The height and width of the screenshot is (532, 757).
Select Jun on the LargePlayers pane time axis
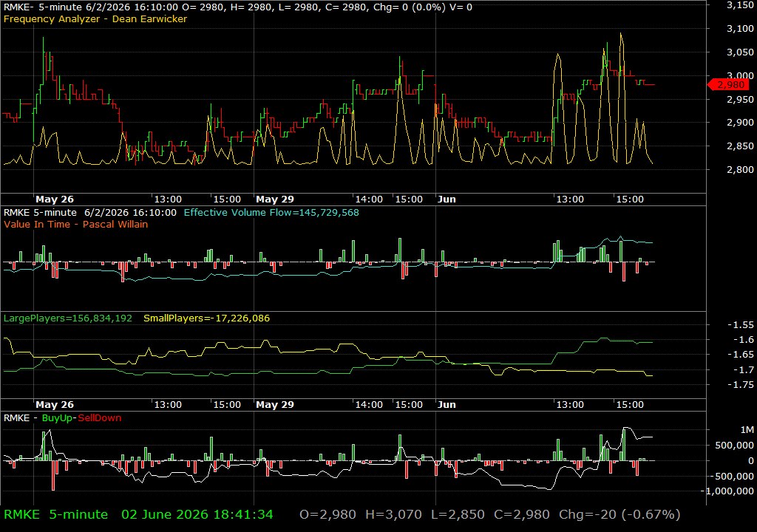(x=447, y=405)
